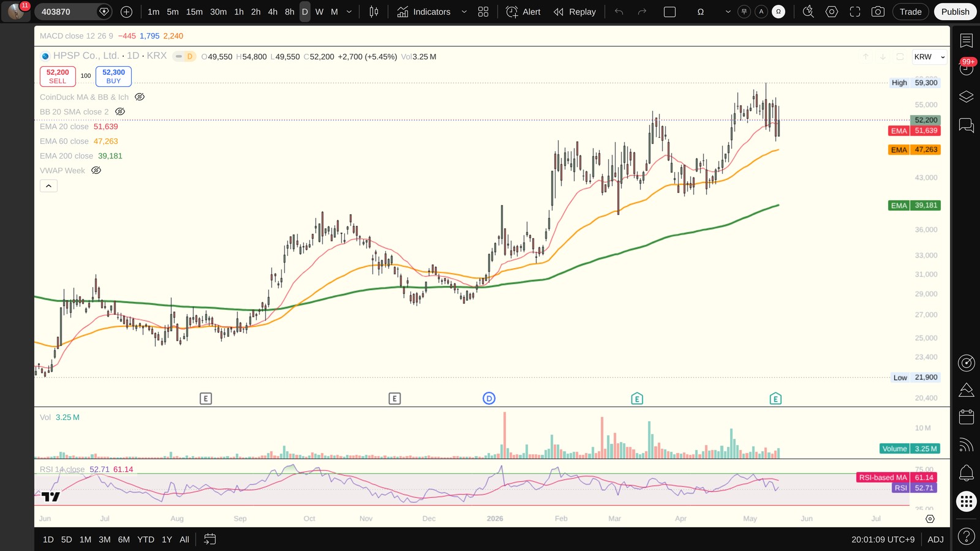
Task: Click the 52,300 BUY button
Action: [x=113, y=77]
